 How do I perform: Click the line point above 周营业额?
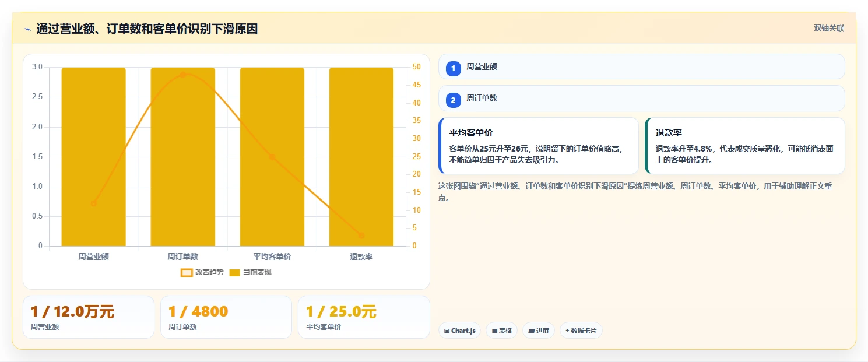coord(93,203)
